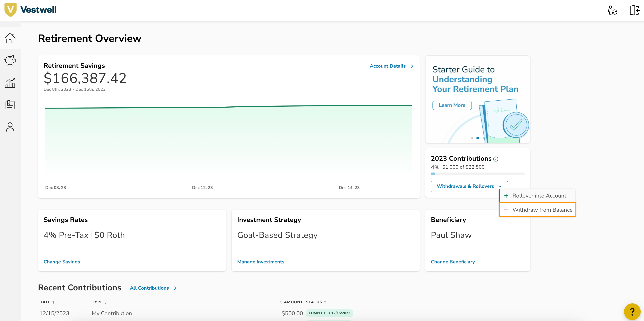Click the Learn More button
Viewport: 644px width, 321px height.
452,105
